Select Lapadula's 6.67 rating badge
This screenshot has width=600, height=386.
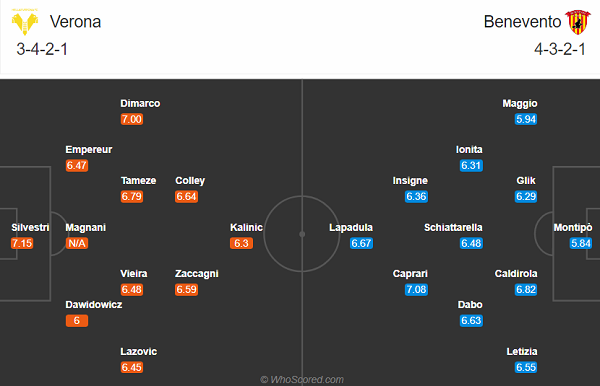tap(361, 243)
